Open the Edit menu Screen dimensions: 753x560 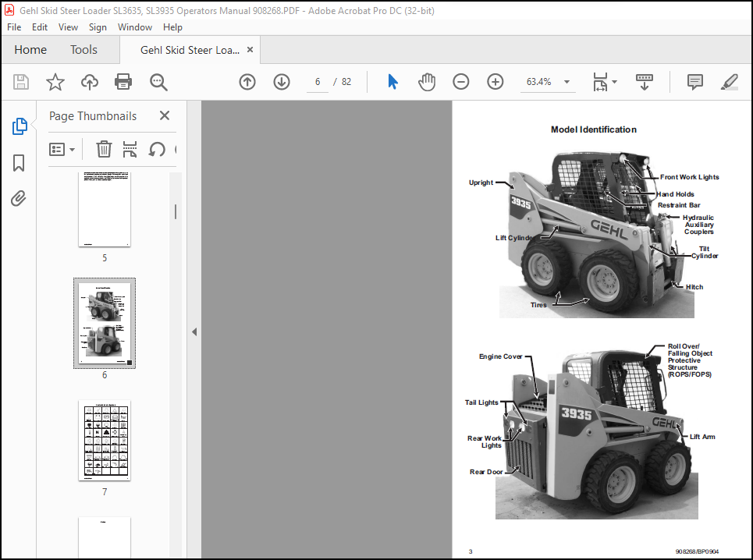pyautogui.click(x=40, y=27)
